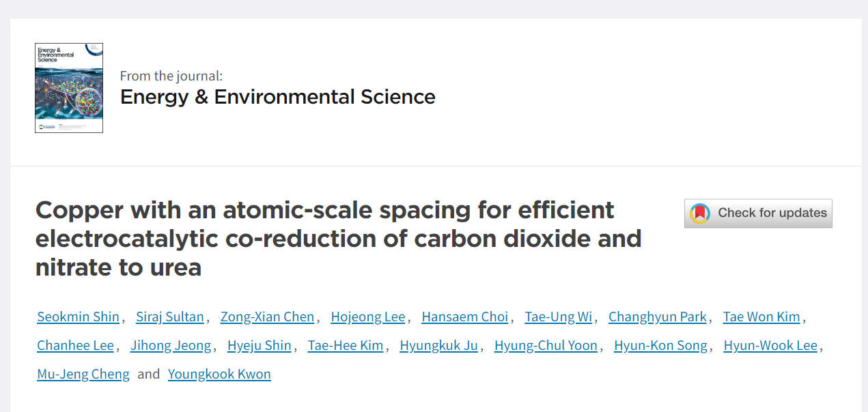Screen dimensions: 868x412
Task: Click author Youngkook Kwon
Action: point(219,374)
